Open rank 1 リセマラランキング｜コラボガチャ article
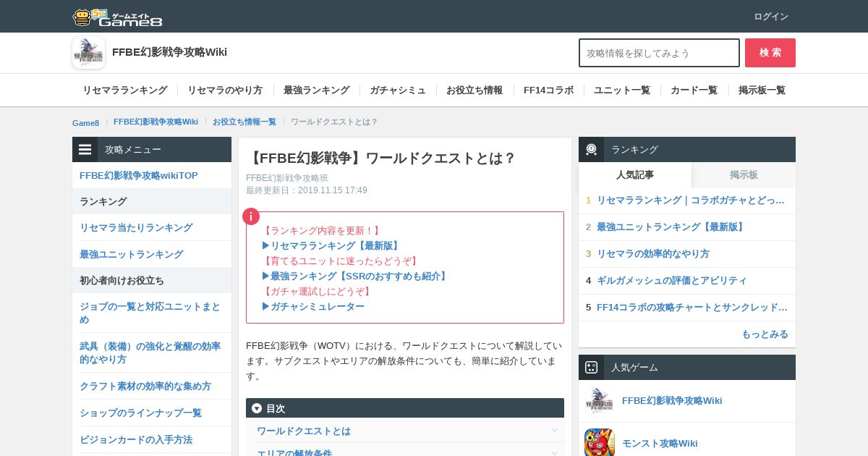This screenshot has width=868, height=456. coord(691,200)
